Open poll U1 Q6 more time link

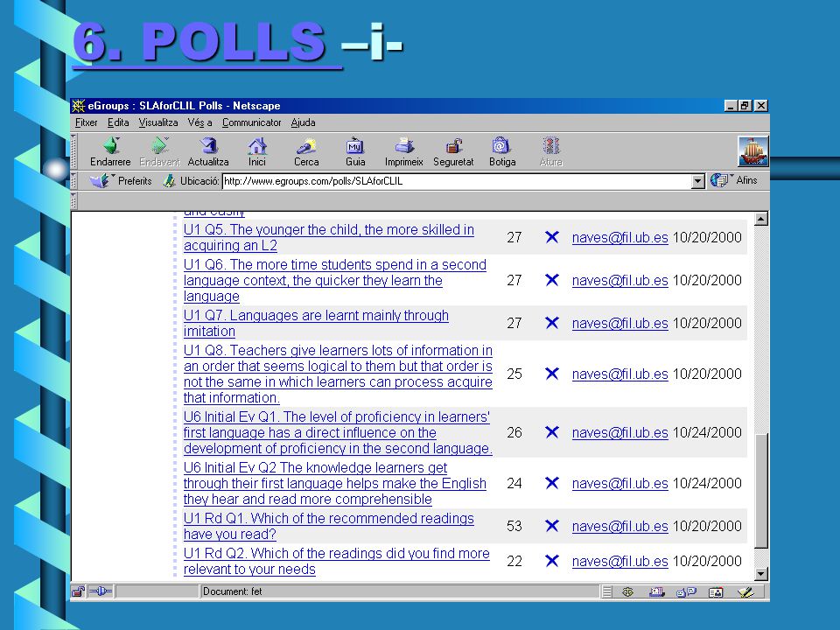335,280
